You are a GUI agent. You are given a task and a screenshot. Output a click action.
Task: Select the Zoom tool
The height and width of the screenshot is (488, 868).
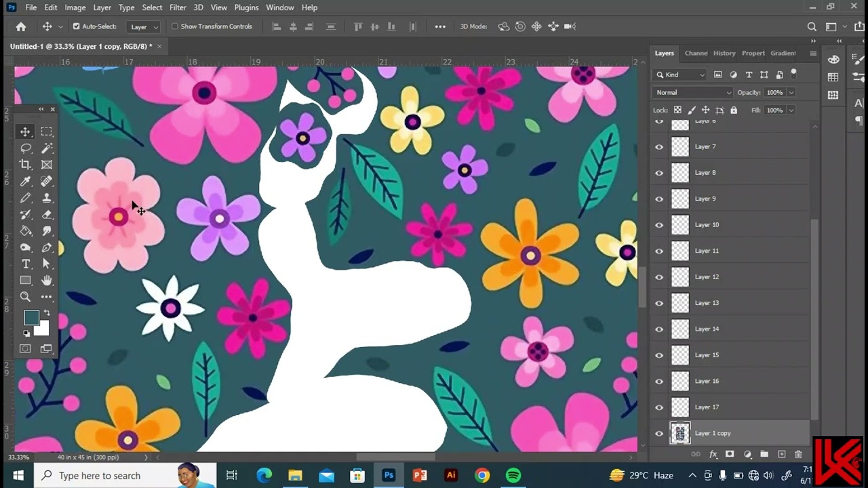(x=25, y=297)
